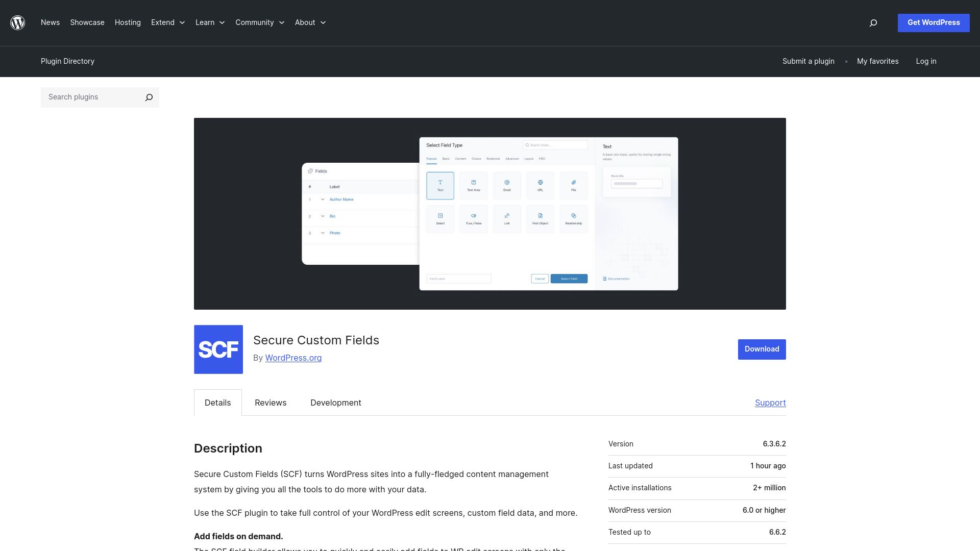
Task: Open the Showcase page
Action: [x=87, y=22]
